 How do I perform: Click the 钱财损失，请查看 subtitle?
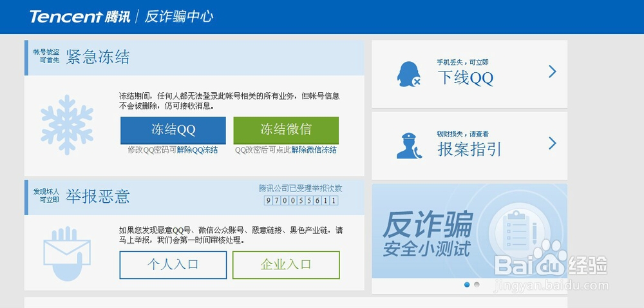(462, 134)
